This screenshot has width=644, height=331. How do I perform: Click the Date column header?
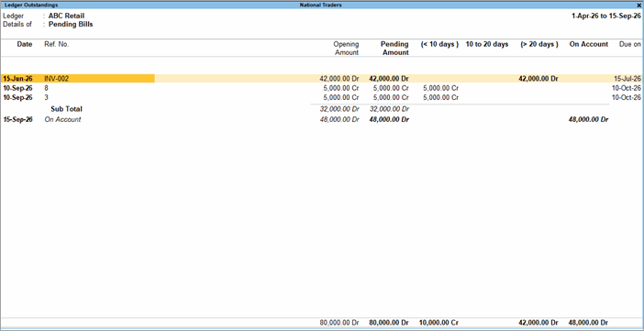(x=25, y=44)
